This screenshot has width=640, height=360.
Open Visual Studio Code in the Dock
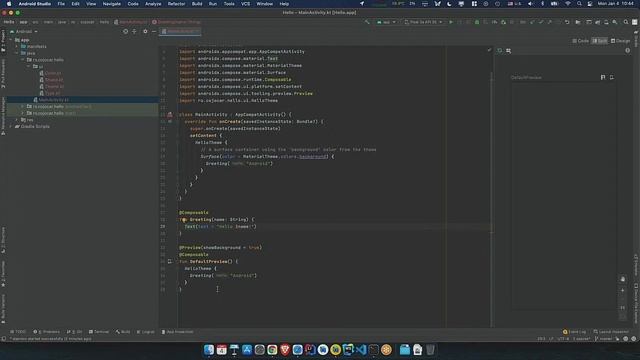point(361,349)
